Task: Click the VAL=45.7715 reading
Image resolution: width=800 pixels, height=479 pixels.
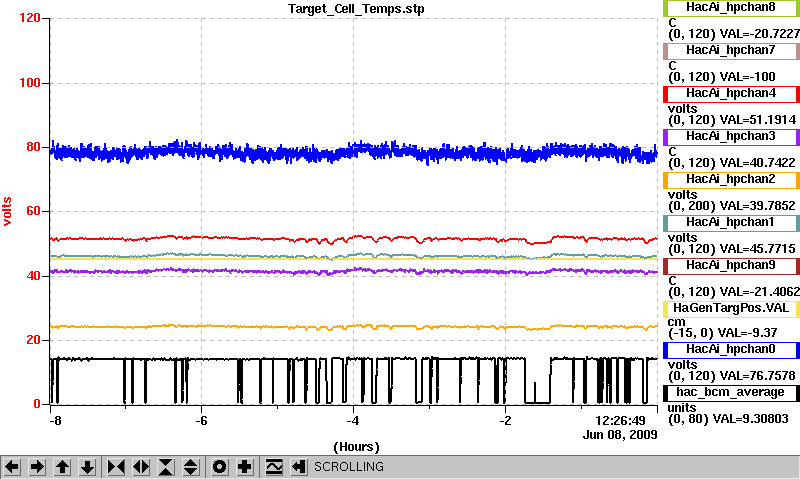Action: [x=758, y=249]
